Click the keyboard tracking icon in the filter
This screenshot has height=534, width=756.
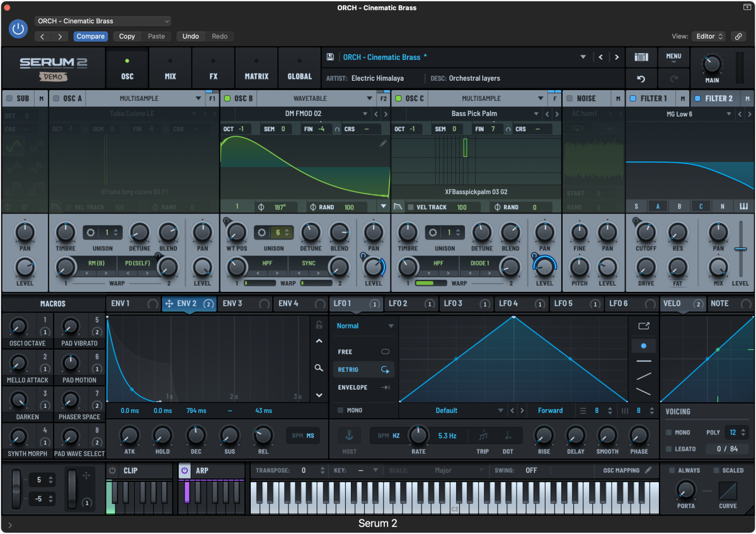(743, 207)
